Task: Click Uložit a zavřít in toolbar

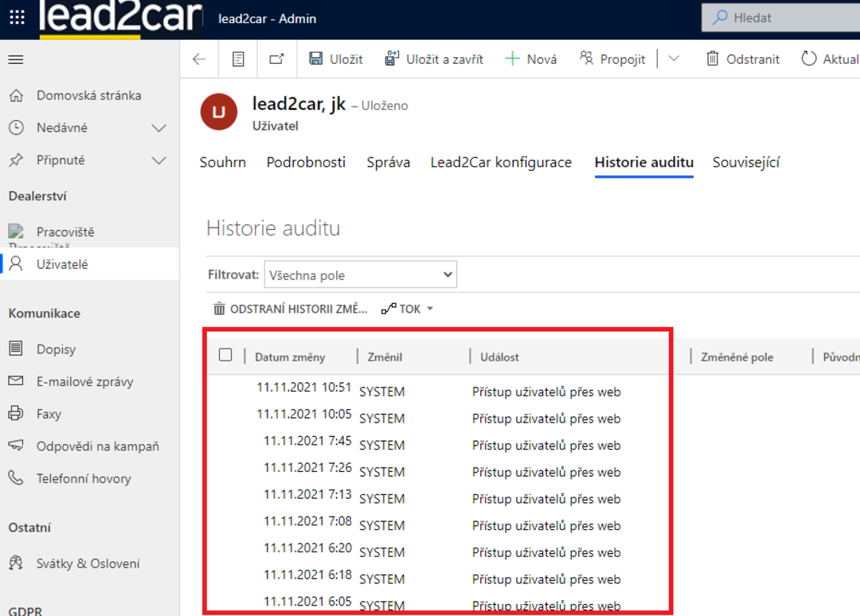Action: point(434,59)
